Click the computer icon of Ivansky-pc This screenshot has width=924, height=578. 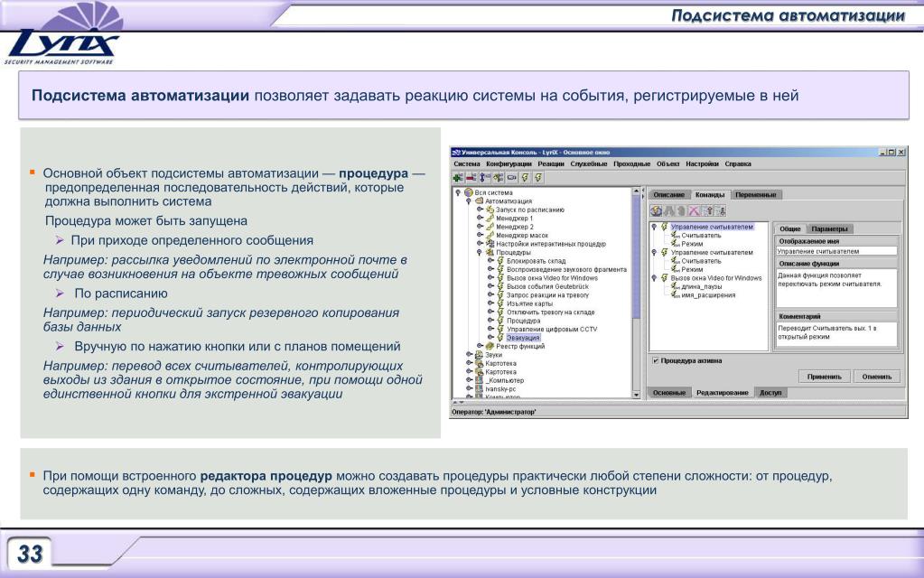coord(479,389)
